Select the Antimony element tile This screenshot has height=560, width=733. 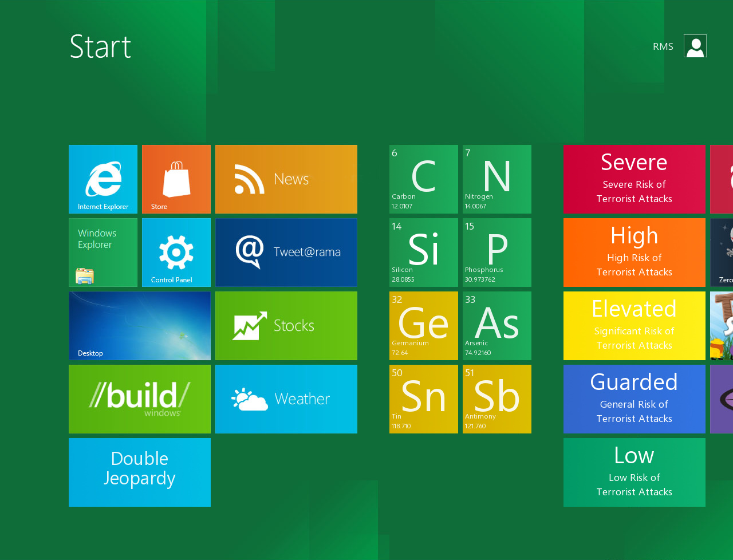tap(497, 399)
